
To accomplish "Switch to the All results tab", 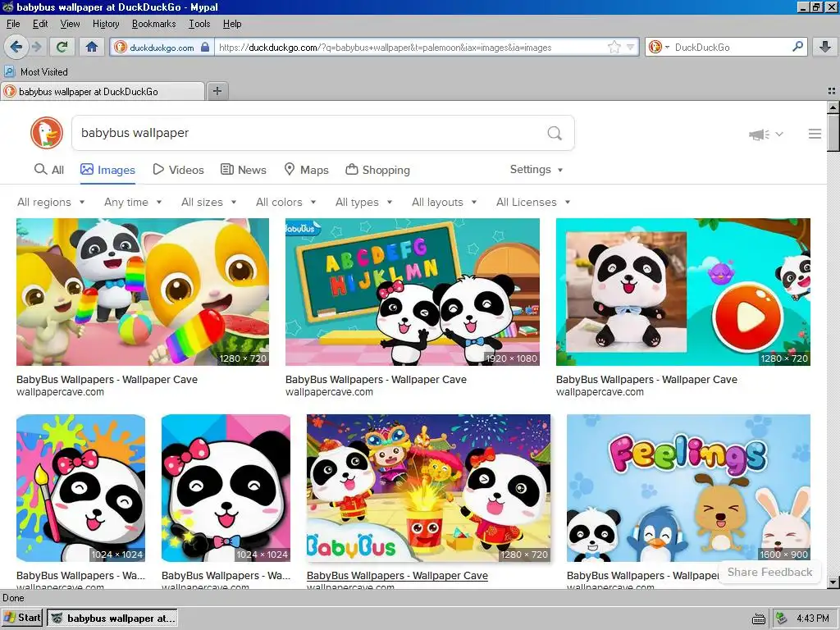I will (x=48, y=170).
